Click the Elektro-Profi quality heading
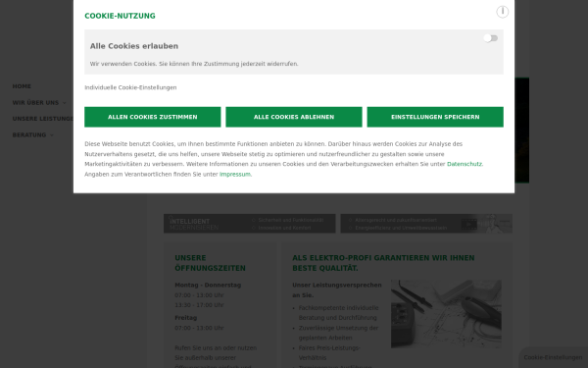 (383, 263)
